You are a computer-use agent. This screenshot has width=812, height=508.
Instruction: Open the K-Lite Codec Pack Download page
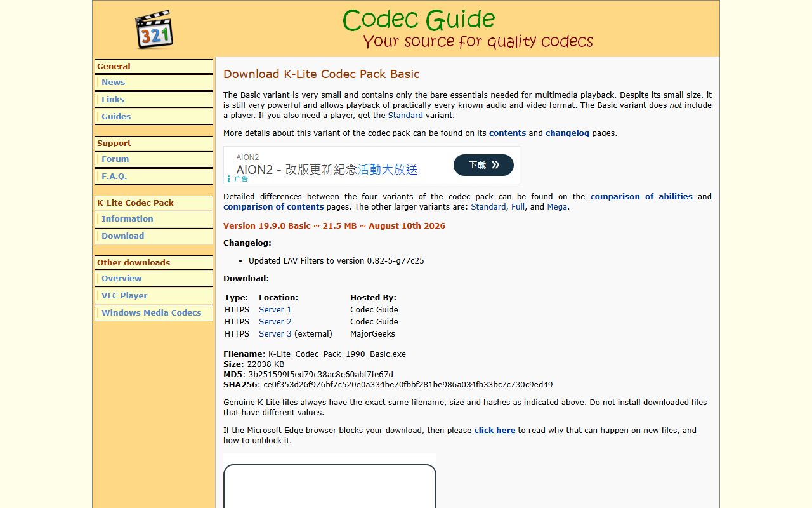pyautogui.click(x=154, y=236)
